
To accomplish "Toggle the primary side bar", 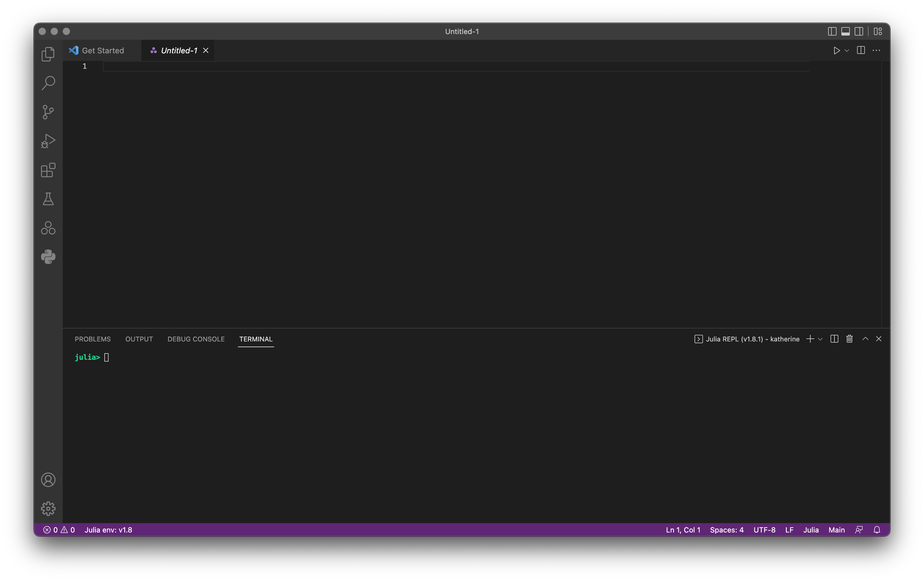I will pos(832,31).
